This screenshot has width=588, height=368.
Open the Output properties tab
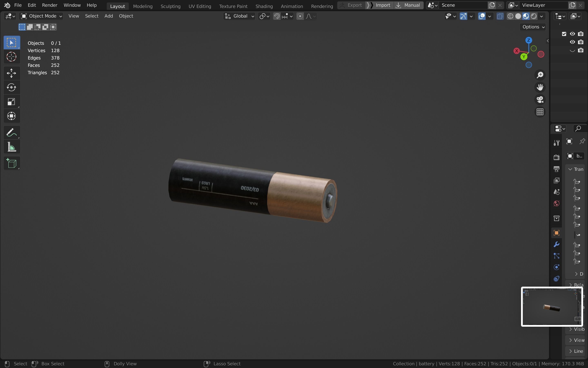(x=556, y=169)
